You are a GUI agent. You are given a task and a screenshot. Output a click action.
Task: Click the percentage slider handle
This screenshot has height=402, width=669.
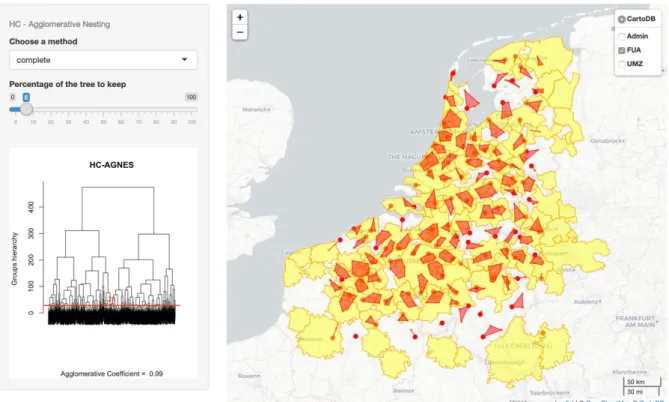pyautogui.click(x=26, y=109)
